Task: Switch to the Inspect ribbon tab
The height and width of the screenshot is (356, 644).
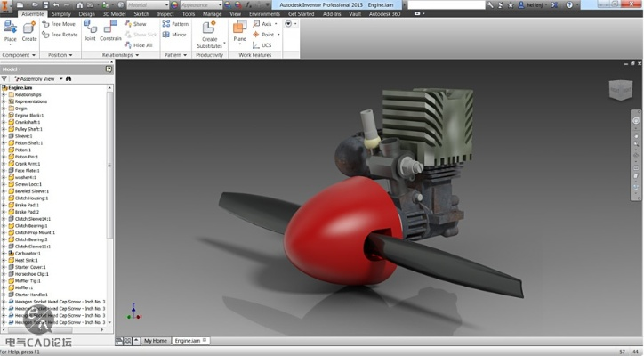Action: [165, 14]
